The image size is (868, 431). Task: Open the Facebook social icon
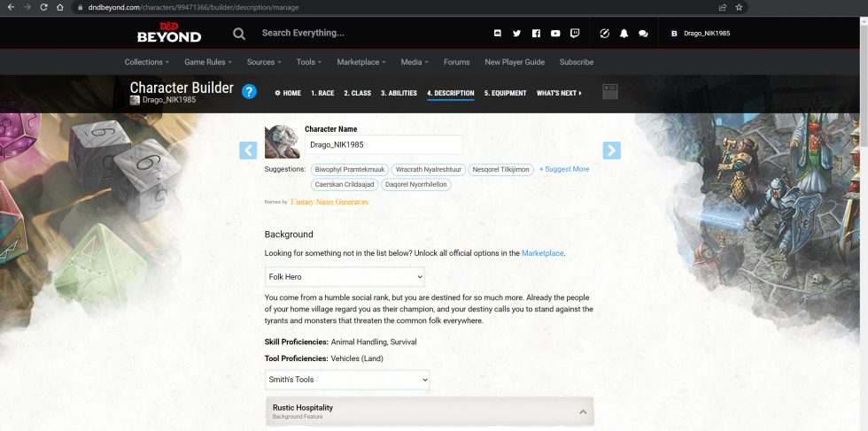[536, 34]
